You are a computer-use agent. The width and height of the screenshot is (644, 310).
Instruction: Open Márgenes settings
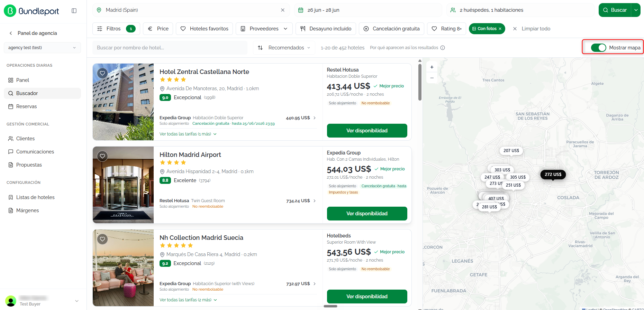point(42,210)
